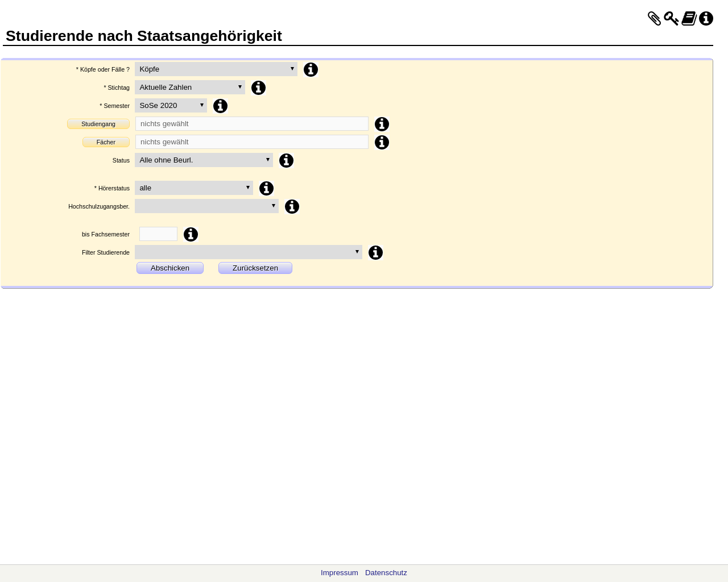This screenshot has width=728, height=582.
Task: Click the 'Status' label text
Action: tap(121, 160)
